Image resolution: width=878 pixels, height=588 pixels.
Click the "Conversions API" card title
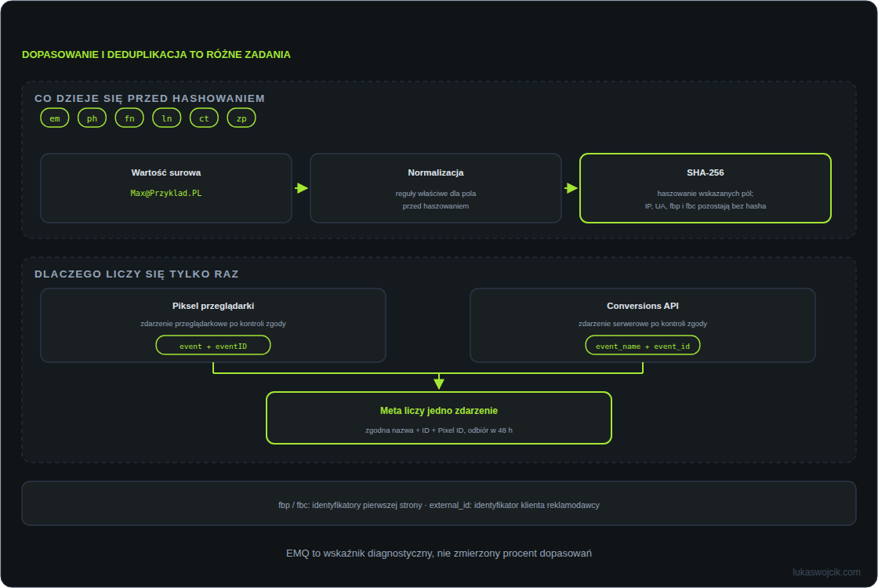pos(643,306)
